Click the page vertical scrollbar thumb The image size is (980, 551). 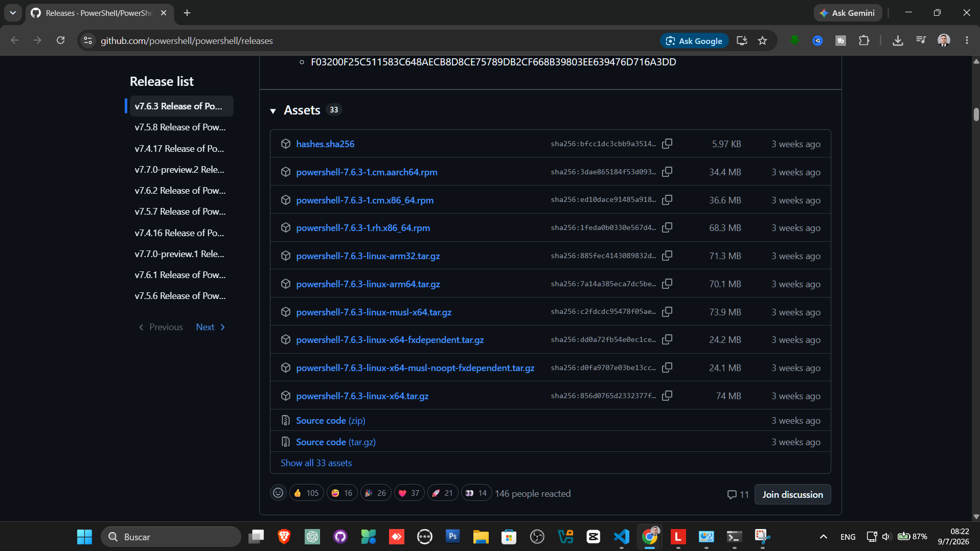[x=976, y=113]
